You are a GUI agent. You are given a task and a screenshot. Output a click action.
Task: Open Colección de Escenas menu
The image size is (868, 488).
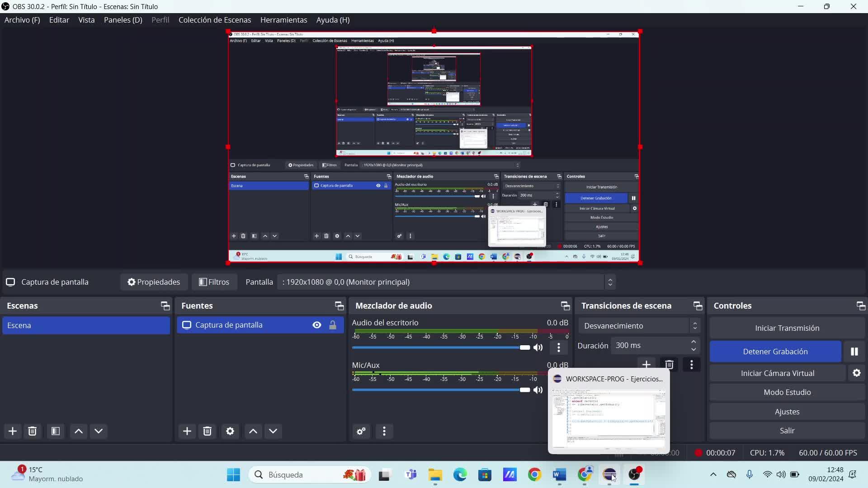pos(214,20)
